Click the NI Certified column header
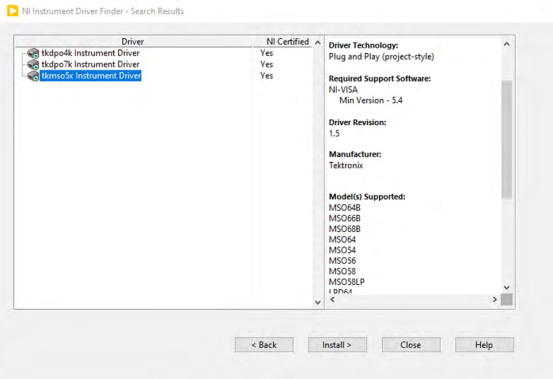The image size is (553, 379). coord(287,42)
